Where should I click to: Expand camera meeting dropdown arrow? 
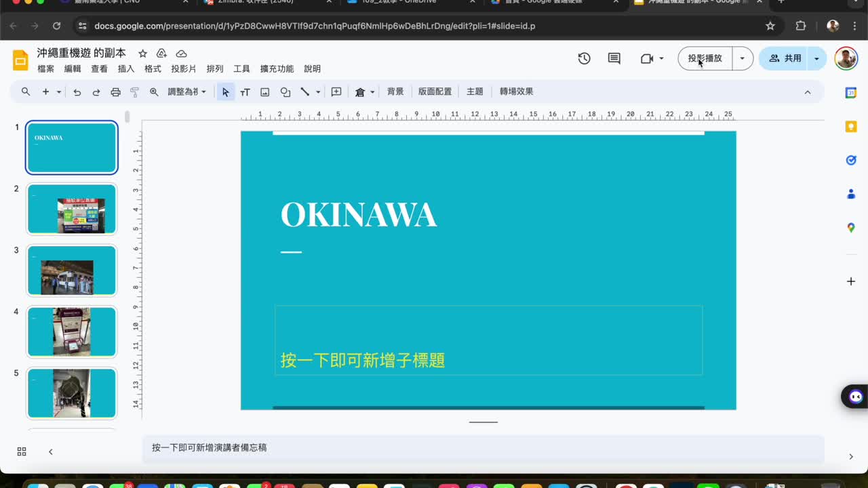661,59
